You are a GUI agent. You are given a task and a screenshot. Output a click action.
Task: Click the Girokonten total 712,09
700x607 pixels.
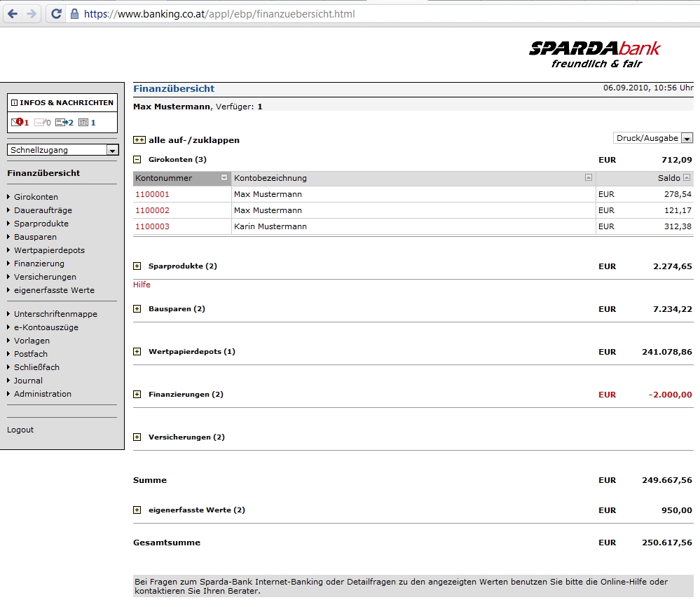677,160
